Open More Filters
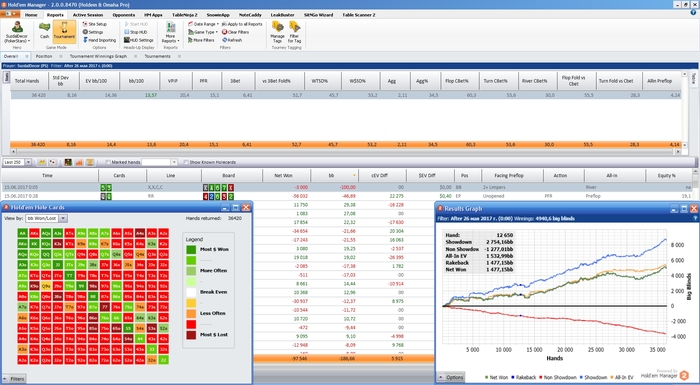Image resolution: width=700 pixels, height=385 pixels. [201, 40]
